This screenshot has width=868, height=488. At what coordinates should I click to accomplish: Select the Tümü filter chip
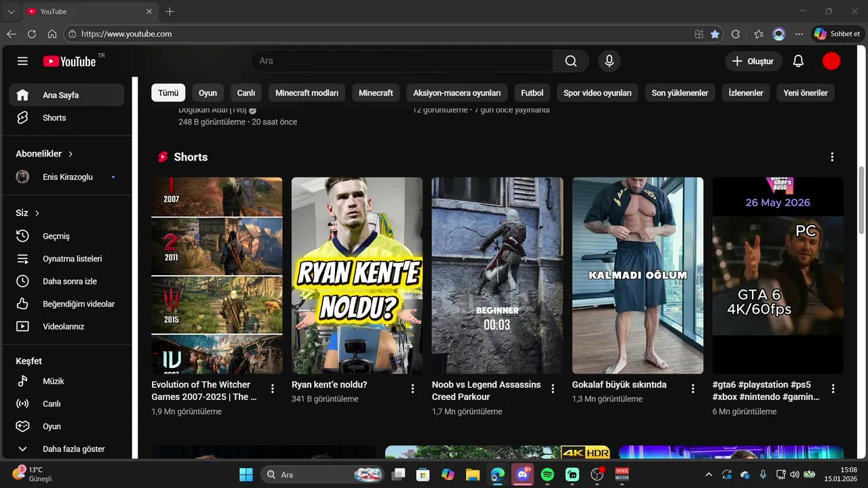click(168, 93)
